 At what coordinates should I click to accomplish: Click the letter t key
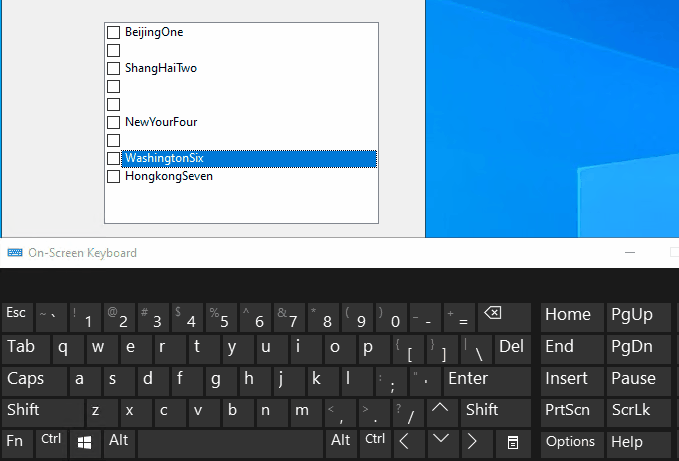[x=204, y=349]
